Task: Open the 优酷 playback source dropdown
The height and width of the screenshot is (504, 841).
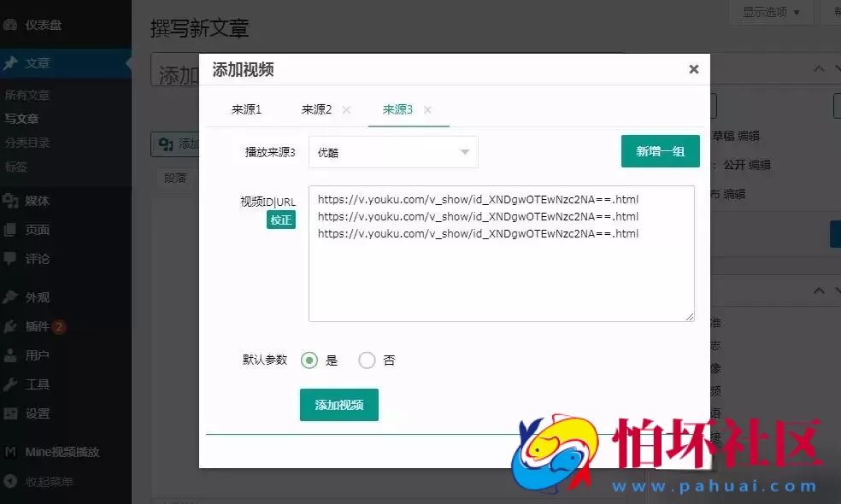Action: pyautogui.click(x=392, y=151)
